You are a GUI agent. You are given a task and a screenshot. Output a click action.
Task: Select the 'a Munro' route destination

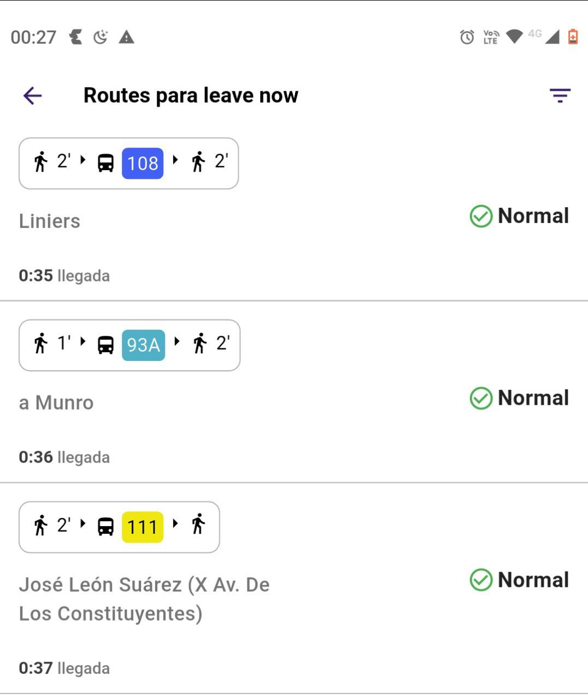click(x=56, y=403)
